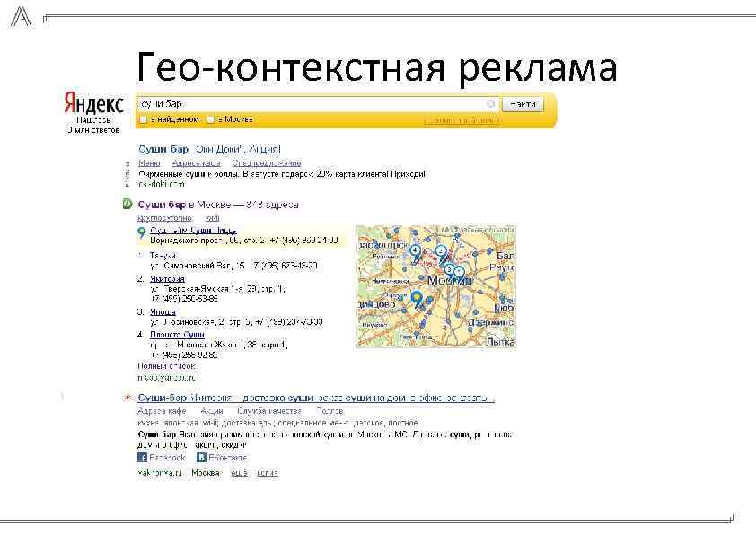Select map marker number 2

click(441, 251)
